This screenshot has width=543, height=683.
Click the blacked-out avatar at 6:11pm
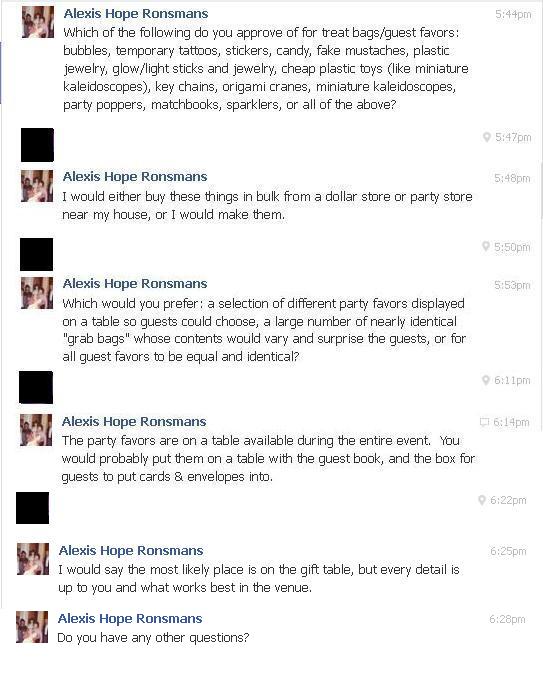click(36, 387)
